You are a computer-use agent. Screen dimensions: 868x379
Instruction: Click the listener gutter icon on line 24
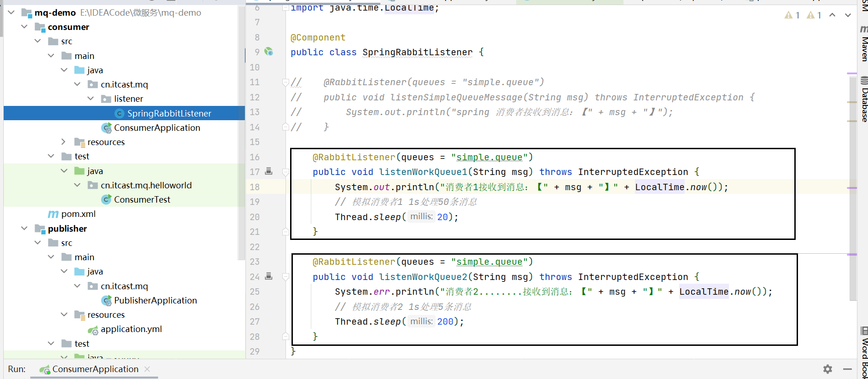269,276
